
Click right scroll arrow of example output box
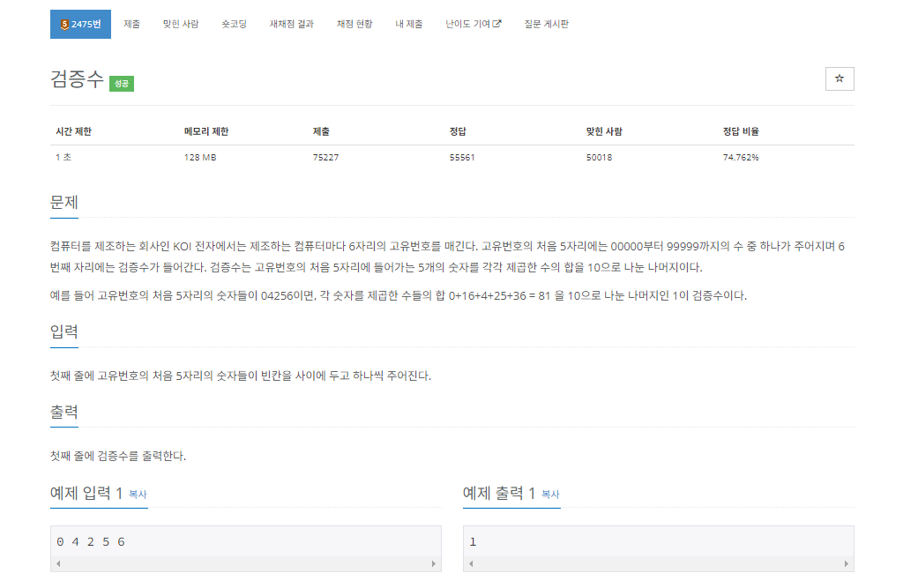pyautogui.click(x=846, y=563)
